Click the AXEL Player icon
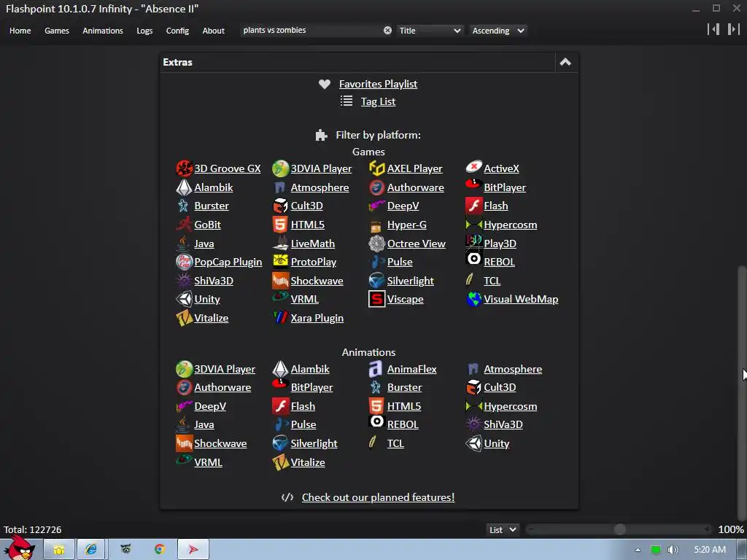Image resolution: width=747 pixels, height=560 pixels. [377, 168]
